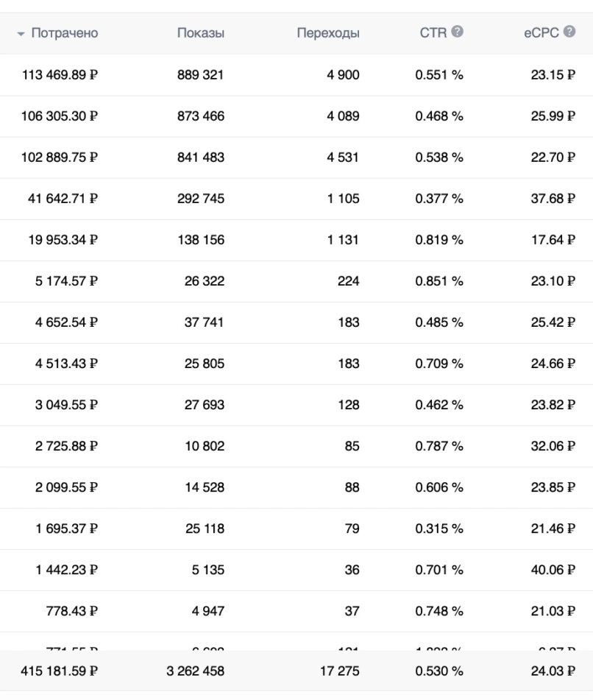Open the eCPC help question-mark icon
The width and height of the screenshot is (593, 700).
click(x=569, y=32)
